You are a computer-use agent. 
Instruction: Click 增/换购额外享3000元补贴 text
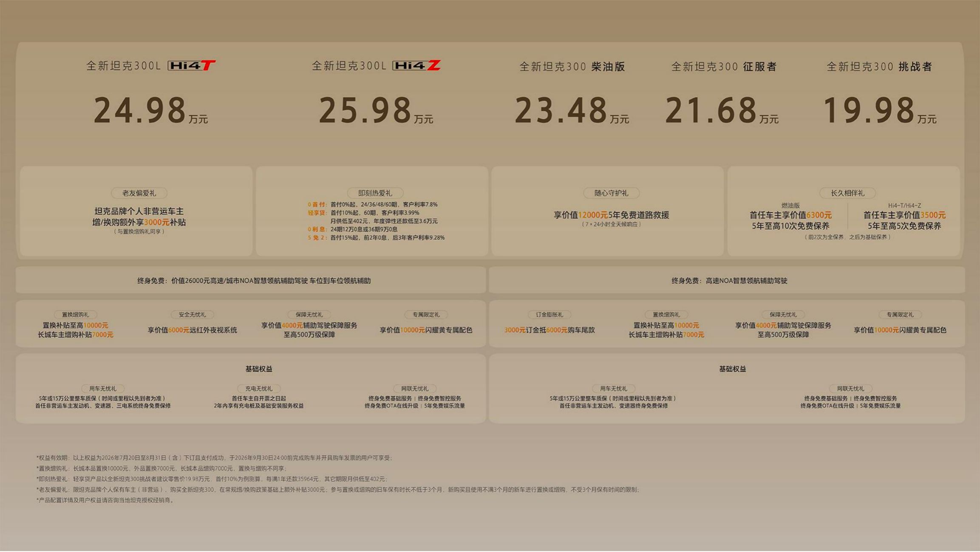(x=139, y=222)
